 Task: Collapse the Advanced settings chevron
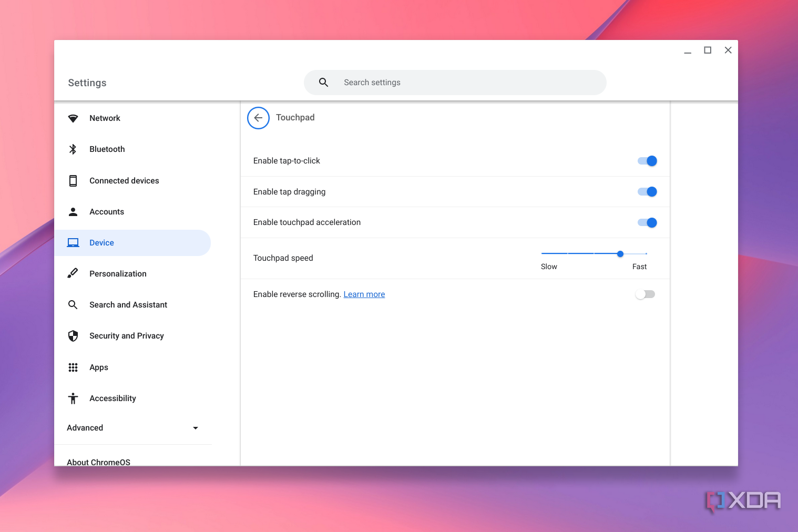(x=195, y=428)
